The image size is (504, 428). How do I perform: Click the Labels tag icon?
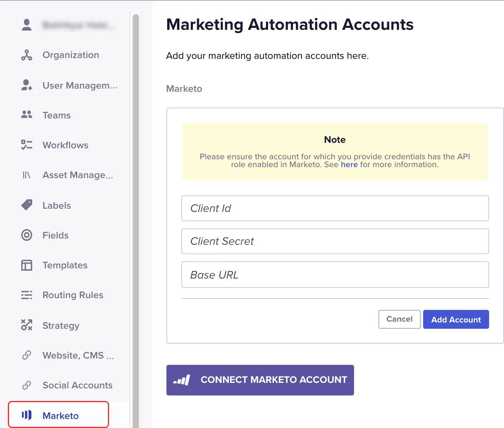click(27, 205)
